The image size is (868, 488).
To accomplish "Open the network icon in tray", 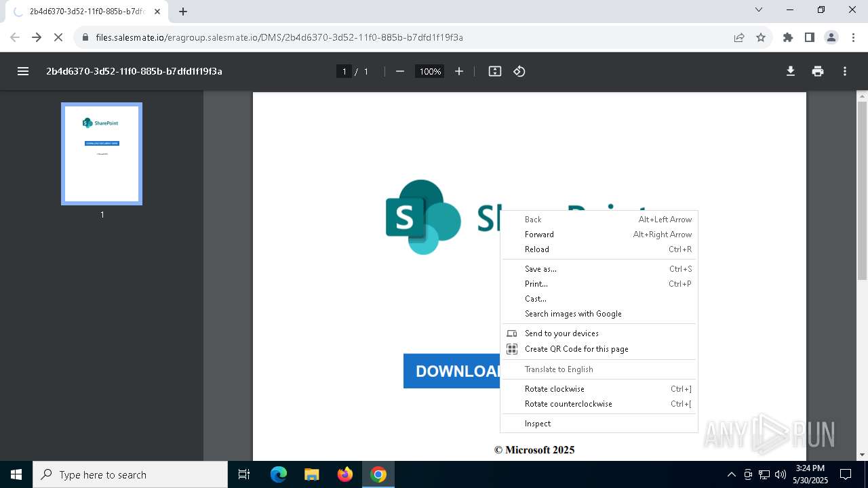I will [x=764, y=474].
